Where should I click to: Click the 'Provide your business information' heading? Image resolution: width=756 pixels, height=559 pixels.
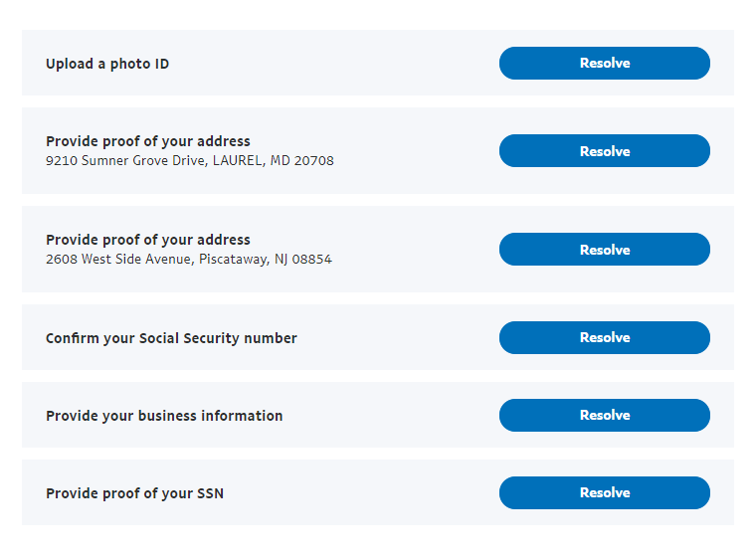tap(164, 416)
